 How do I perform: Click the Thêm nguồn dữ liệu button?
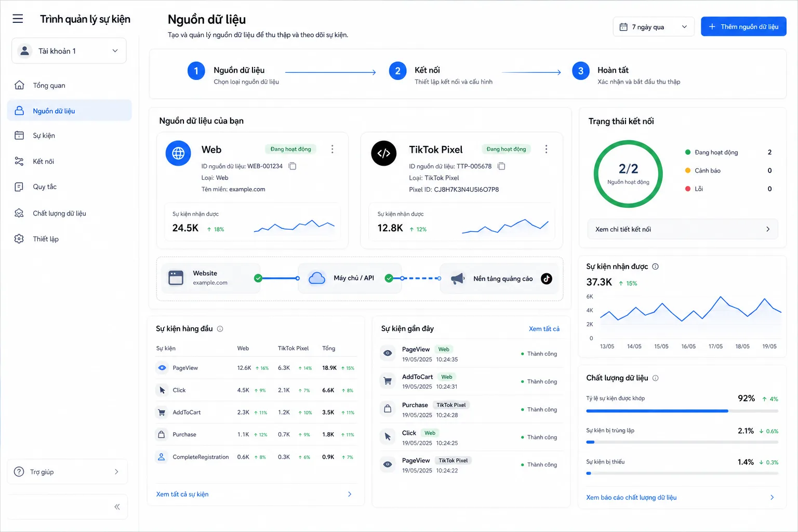[743, 26]
